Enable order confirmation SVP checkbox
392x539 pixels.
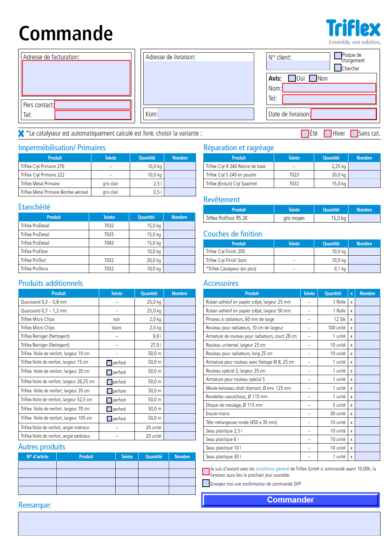pos(206,483)
